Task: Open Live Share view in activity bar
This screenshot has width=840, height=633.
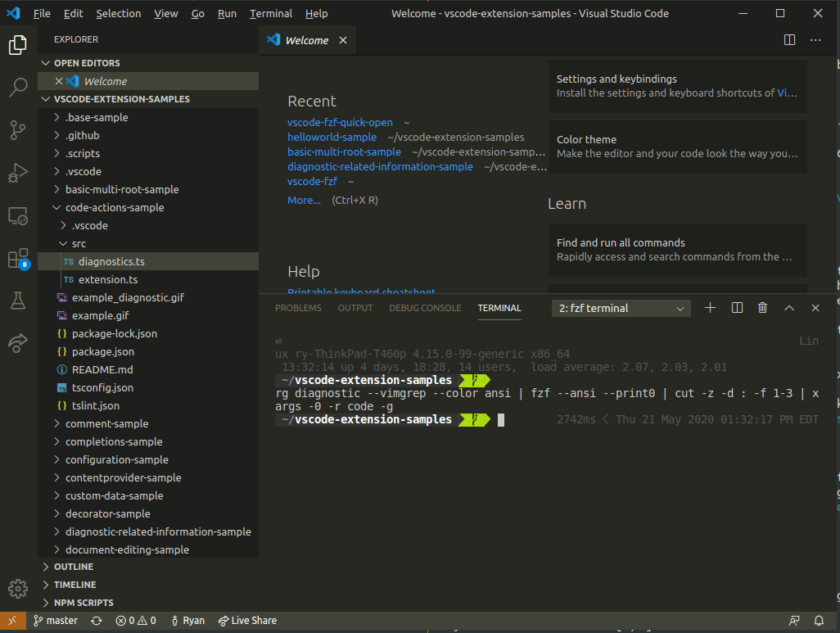Action: tap(18, 343)
